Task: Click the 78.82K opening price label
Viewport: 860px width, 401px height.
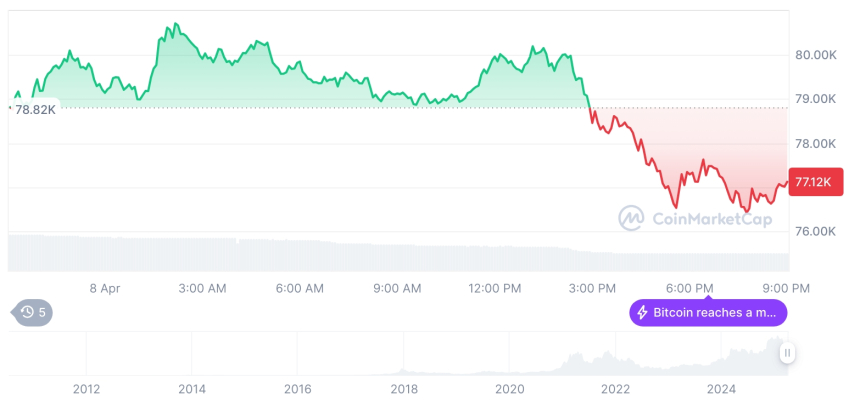Action: point(34,108)
